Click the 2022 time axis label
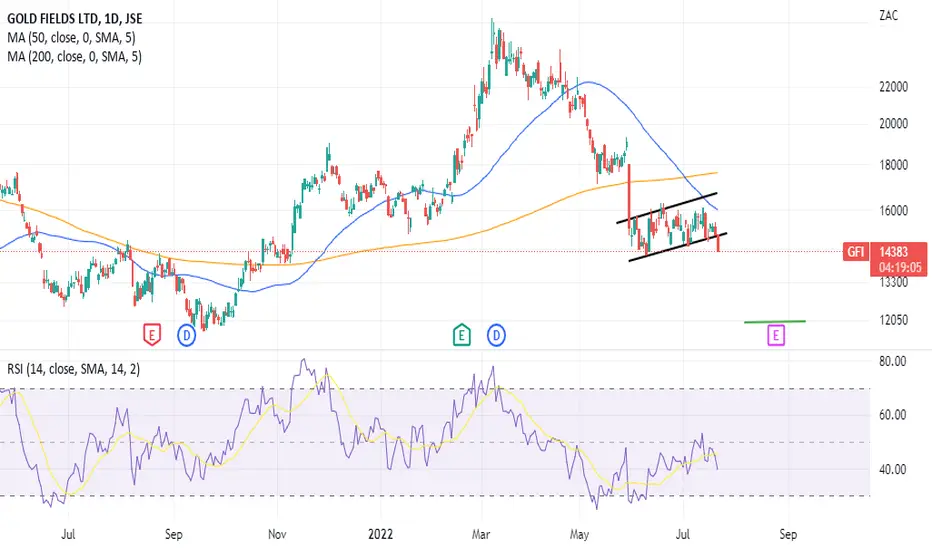The height and width of the screenshot is (550, 932). pos(380,534)
